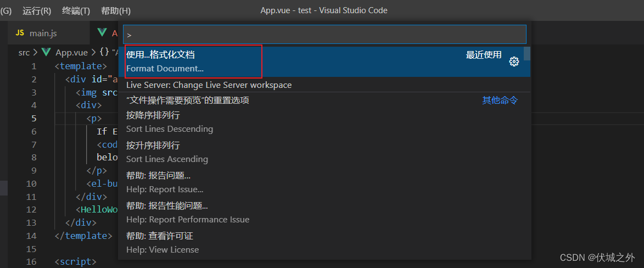
Task: Select Help: Report Performance Issue command
Action: [187, 213]
